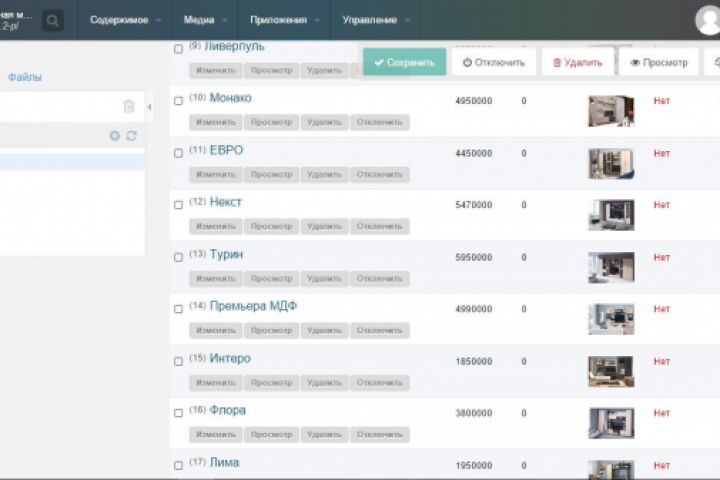Tick the checkbox for Турин

coord(179,257)
